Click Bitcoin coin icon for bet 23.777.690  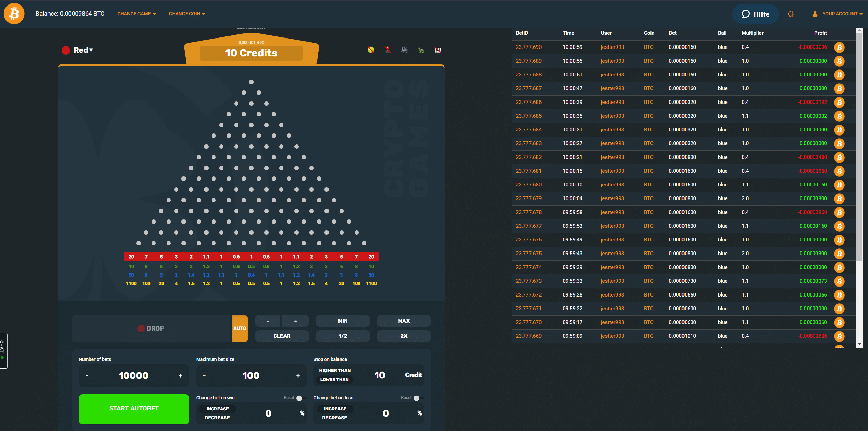coord(839,47)
